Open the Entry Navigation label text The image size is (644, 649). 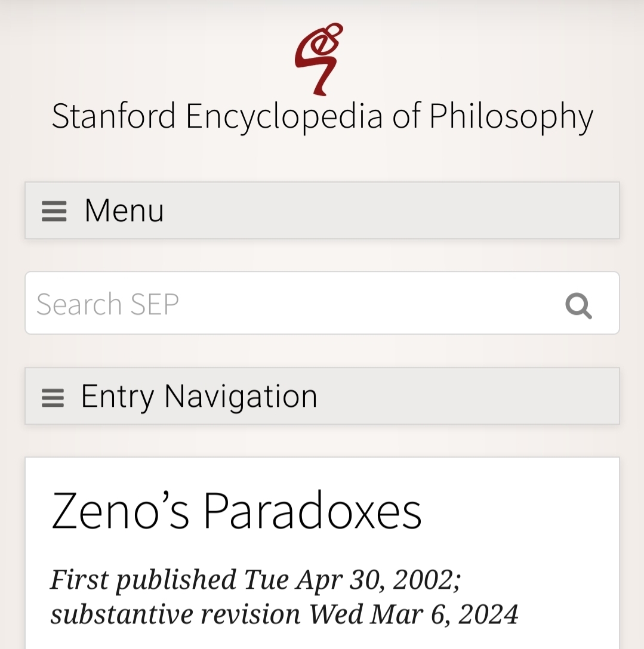(199, 396)
